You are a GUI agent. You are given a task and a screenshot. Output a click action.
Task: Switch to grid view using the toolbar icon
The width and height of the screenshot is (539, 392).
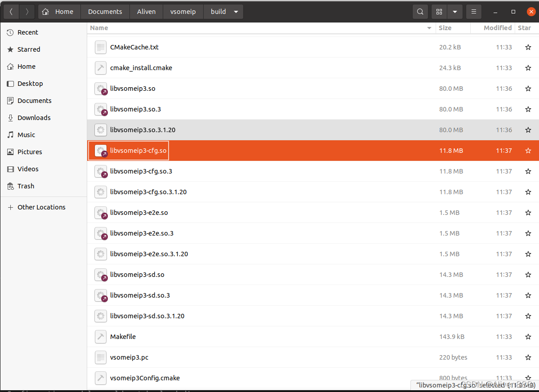tap(439, 11)
